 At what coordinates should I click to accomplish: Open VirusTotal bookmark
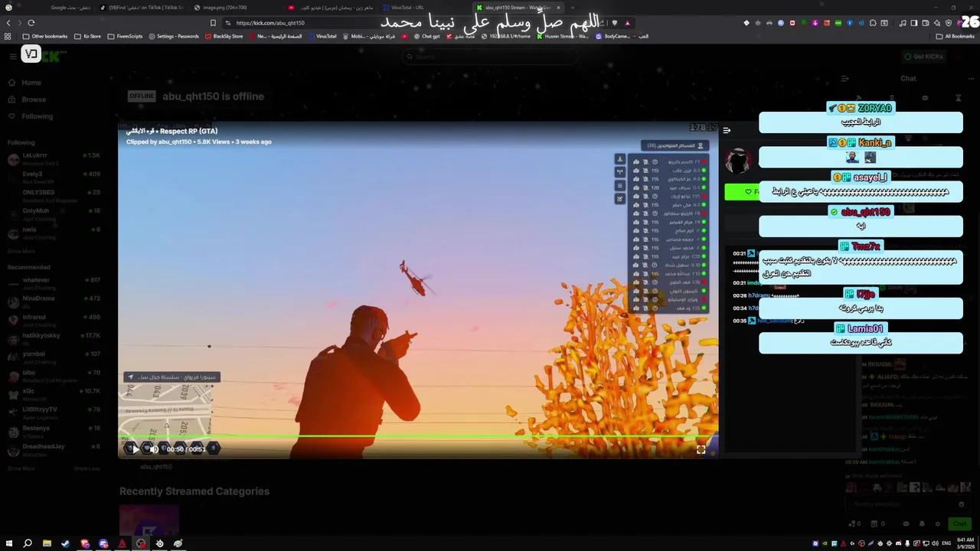(322, 36)
